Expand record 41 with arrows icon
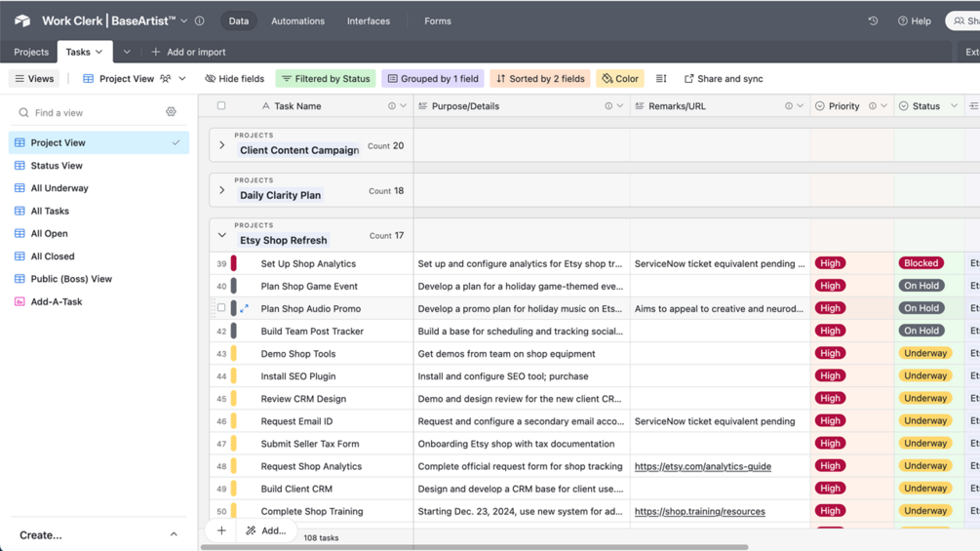The width and height of the screenshot is (980, 551). [245, 308]
